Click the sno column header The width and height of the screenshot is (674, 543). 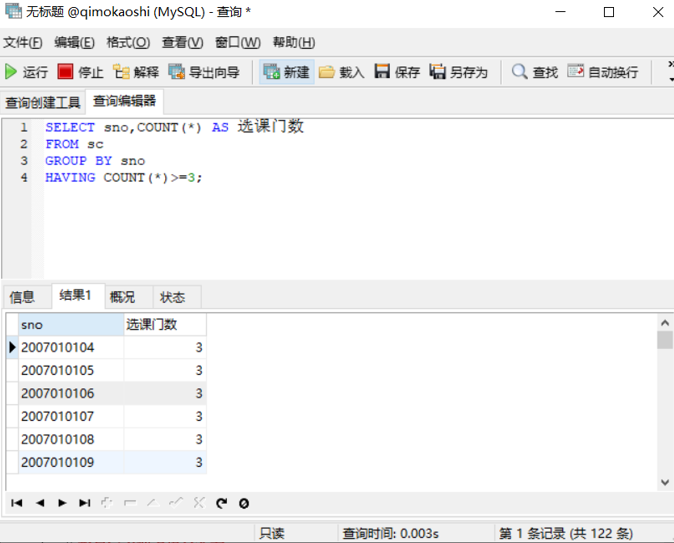coord(71,325)
